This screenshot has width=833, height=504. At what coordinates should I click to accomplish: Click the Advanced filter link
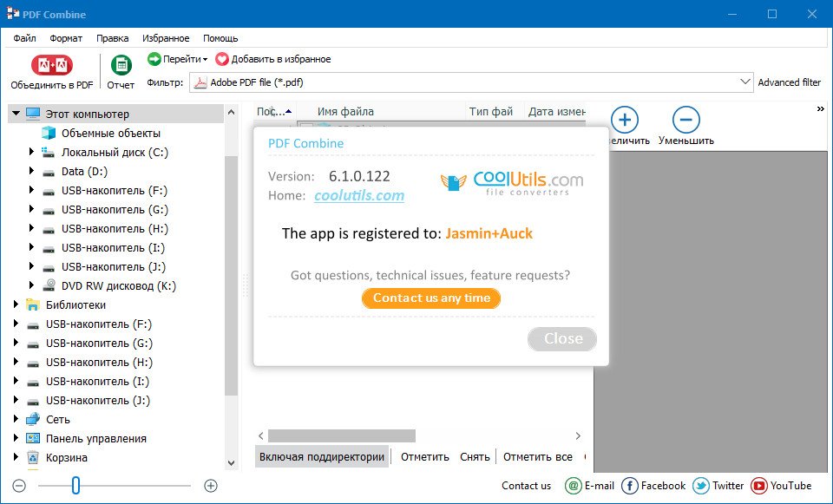coord(789,82)
